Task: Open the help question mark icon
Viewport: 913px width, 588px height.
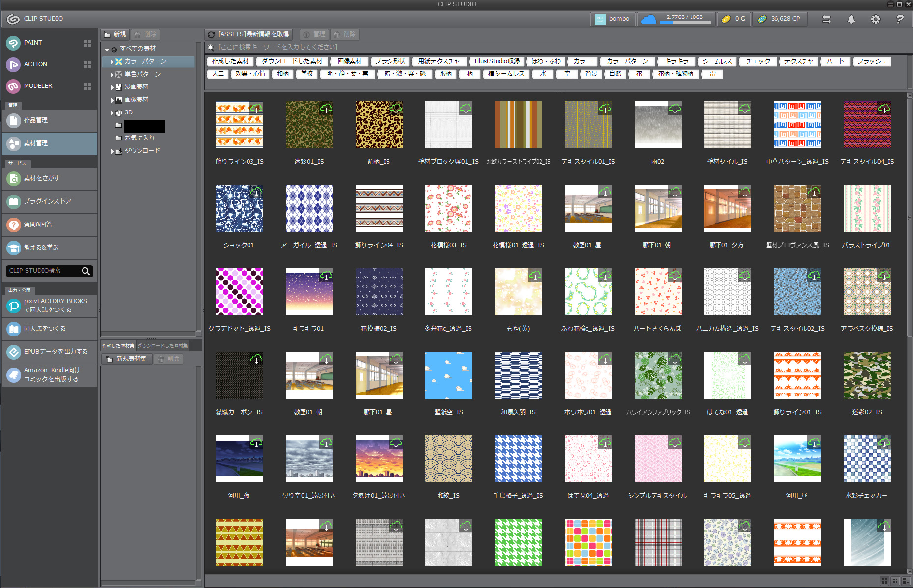Action: tap(899, 19)
